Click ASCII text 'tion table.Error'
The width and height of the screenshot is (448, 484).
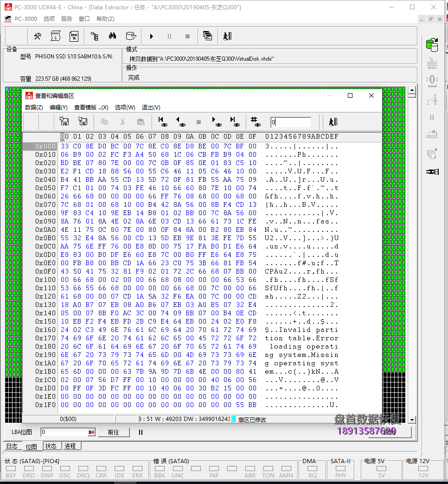coord(301,338)
